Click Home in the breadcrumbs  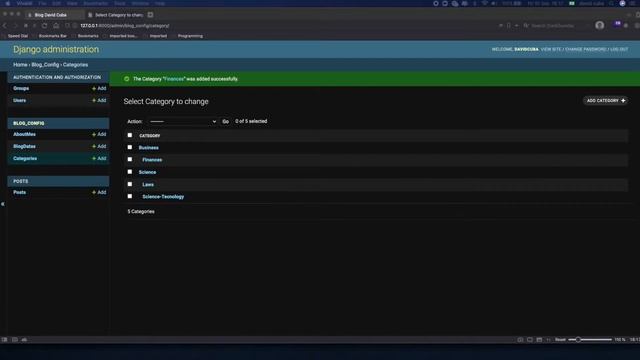(20, 64)
